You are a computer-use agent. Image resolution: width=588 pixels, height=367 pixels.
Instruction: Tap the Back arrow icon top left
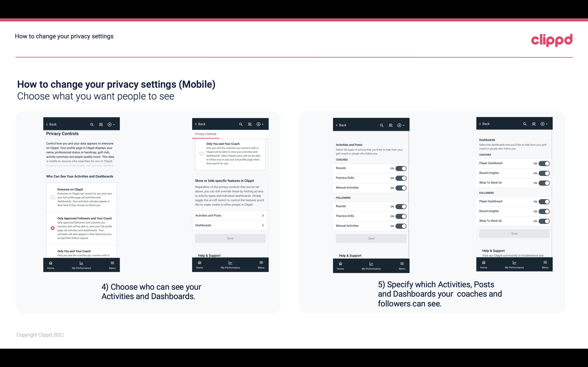tap(47, 124)
